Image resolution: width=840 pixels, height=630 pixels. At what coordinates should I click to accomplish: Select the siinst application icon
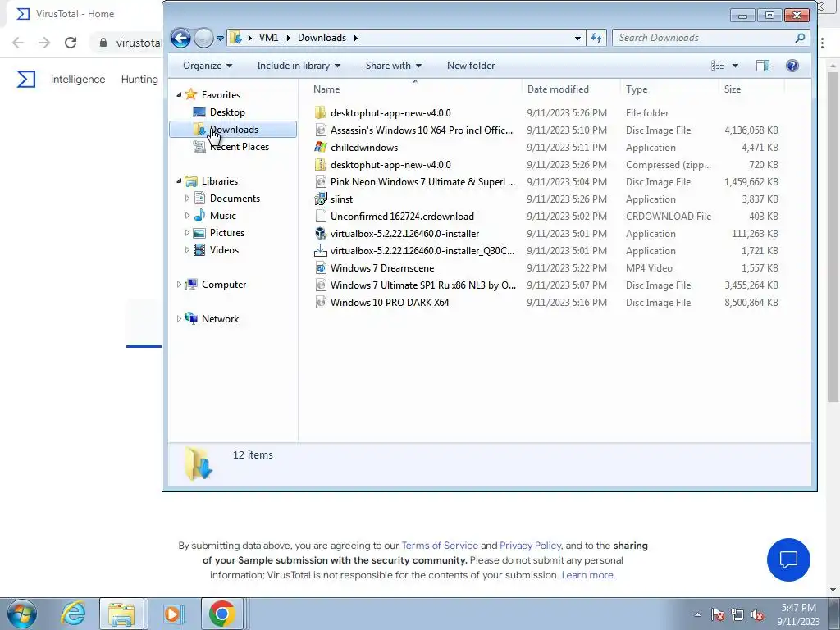[x=321, y=199]
